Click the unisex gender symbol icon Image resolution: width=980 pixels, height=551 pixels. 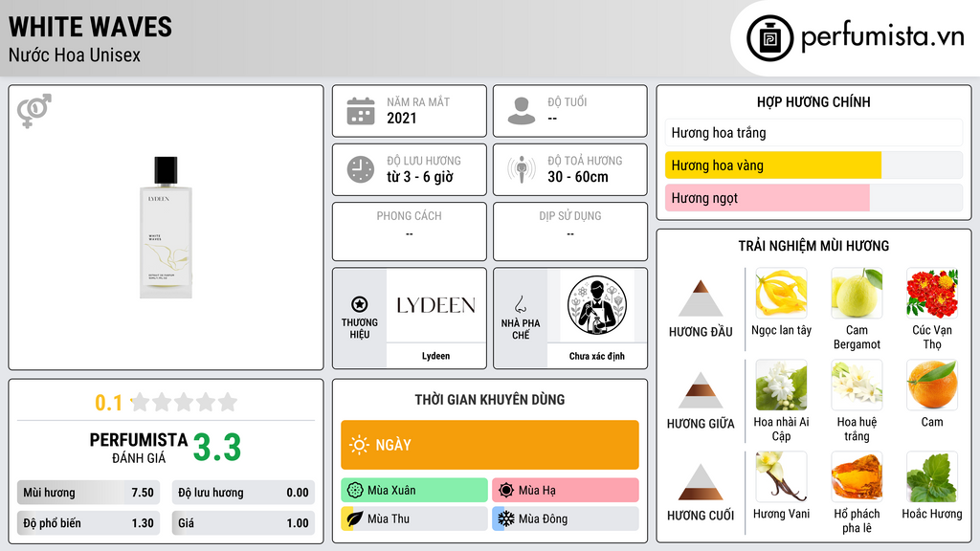[x=34, y=111]
